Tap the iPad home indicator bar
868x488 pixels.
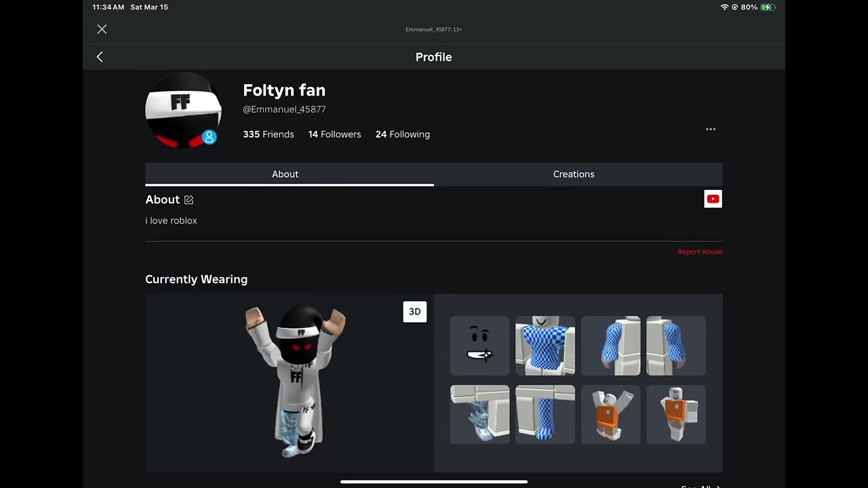coord(434,482)
